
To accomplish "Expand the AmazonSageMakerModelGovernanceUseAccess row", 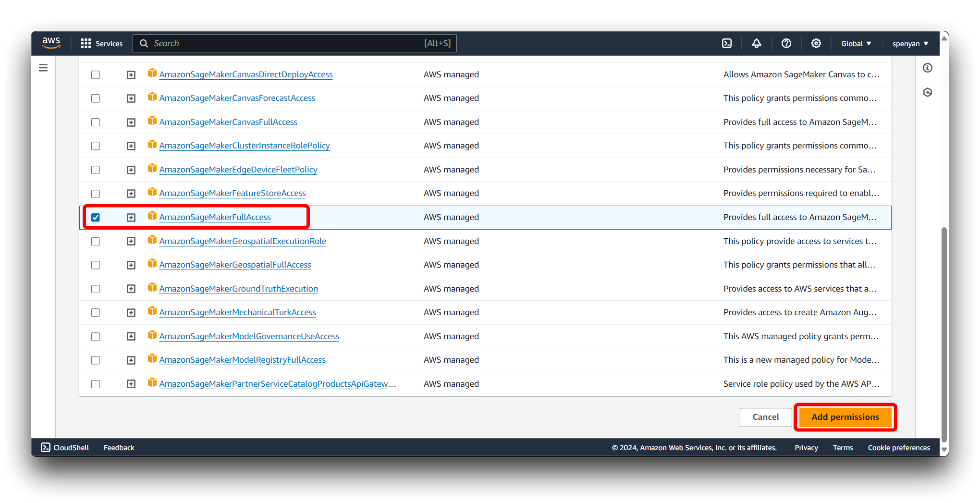I will click(x=131, y=336).
